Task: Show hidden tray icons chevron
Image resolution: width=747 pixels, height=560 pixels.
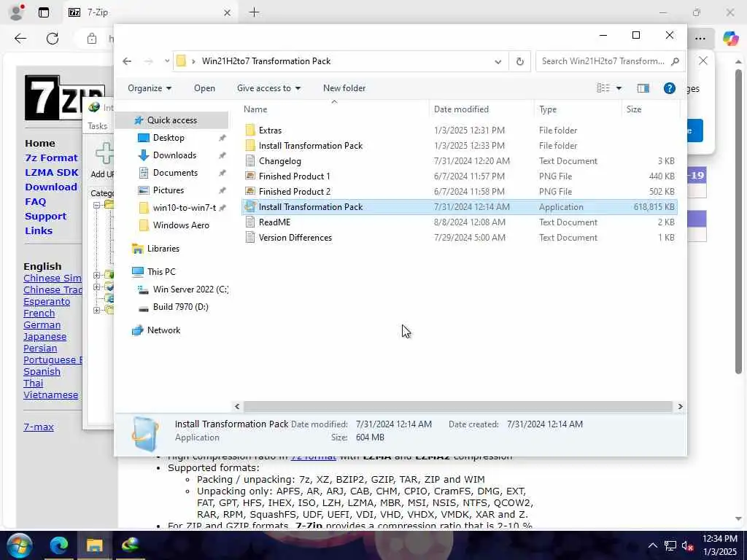Action: click(x=653, y=545)
